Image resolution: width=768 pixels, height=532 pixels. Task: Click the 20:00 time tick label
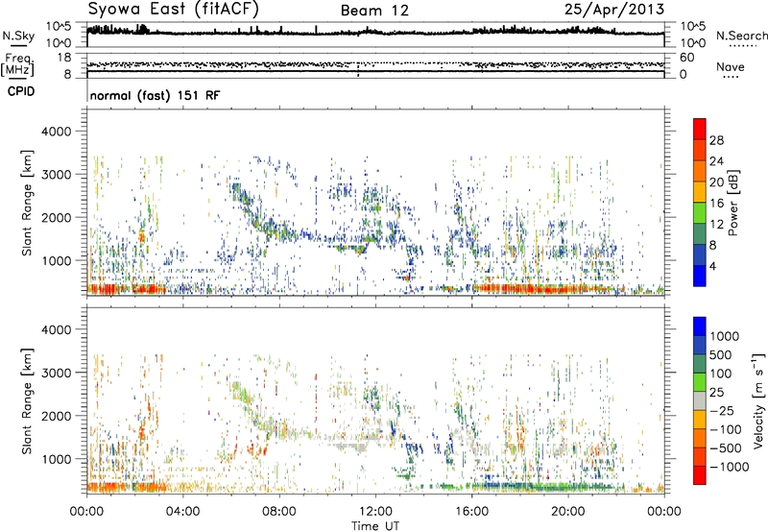point(567,512)
